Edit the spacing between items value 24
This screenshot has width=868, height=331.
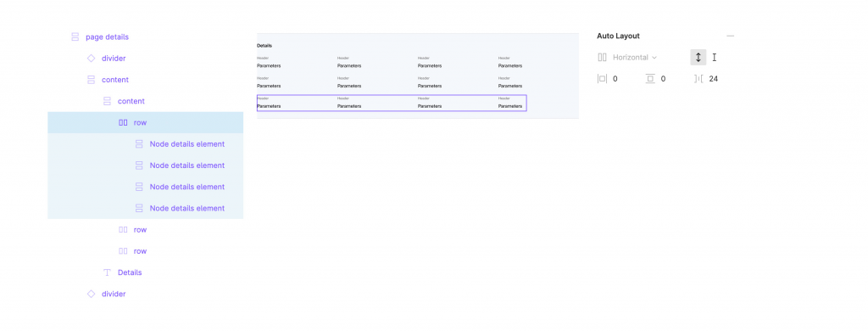(714, 79)
